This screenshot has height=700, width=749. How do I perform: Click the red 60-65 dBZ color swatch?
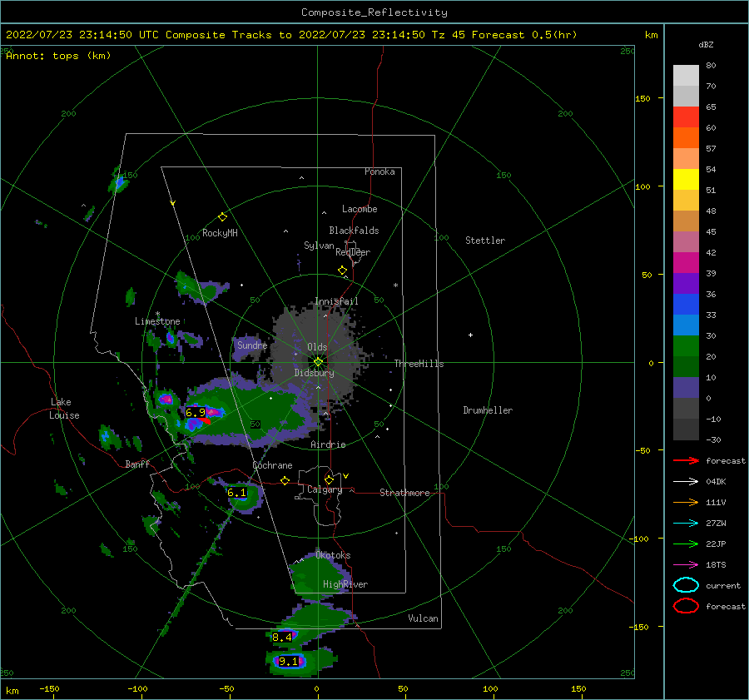coord(686,117)
